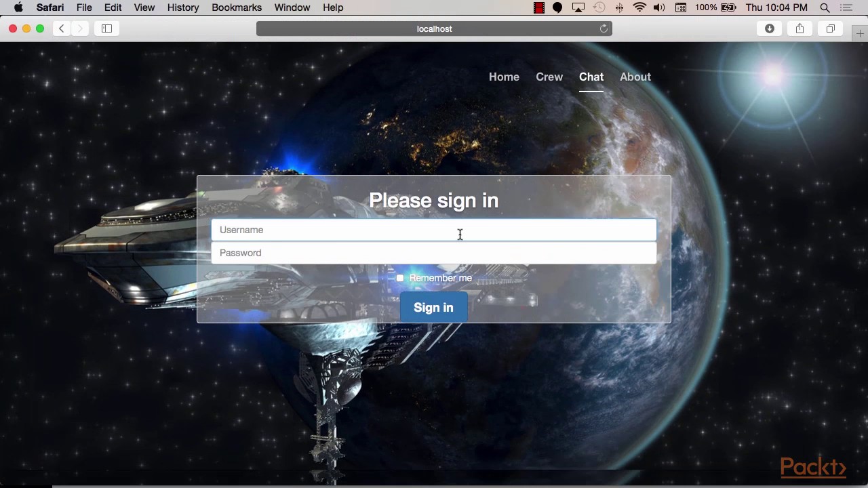Click the black circular menu bar icon
Screen dimensions: 868x488
[x=557, y=7]
